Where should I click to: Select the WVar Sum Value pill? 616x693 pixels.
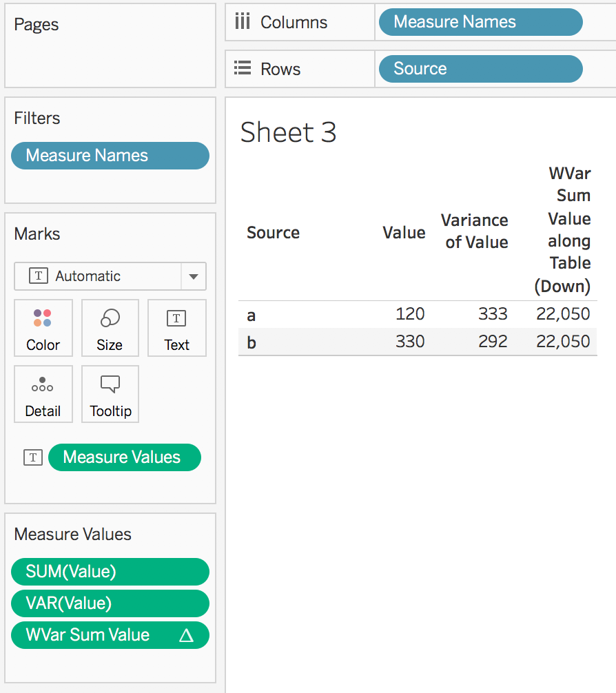point(103,634)
